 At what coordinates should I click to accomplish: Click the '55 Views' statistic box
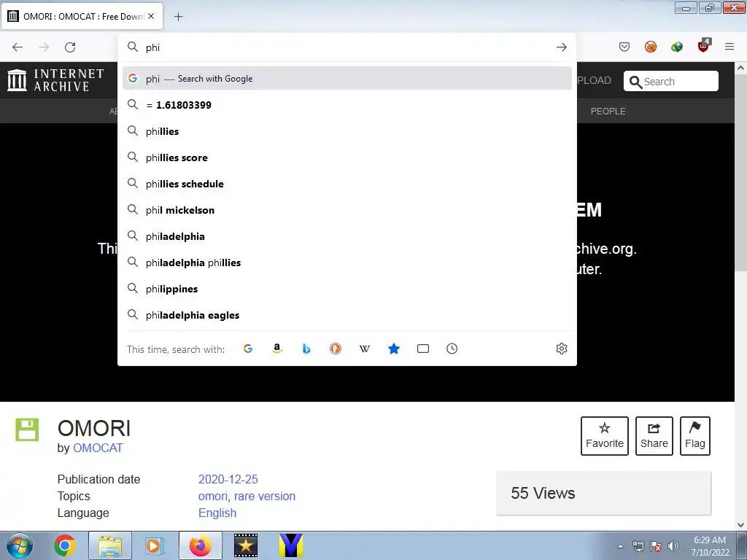coord(603,494)
